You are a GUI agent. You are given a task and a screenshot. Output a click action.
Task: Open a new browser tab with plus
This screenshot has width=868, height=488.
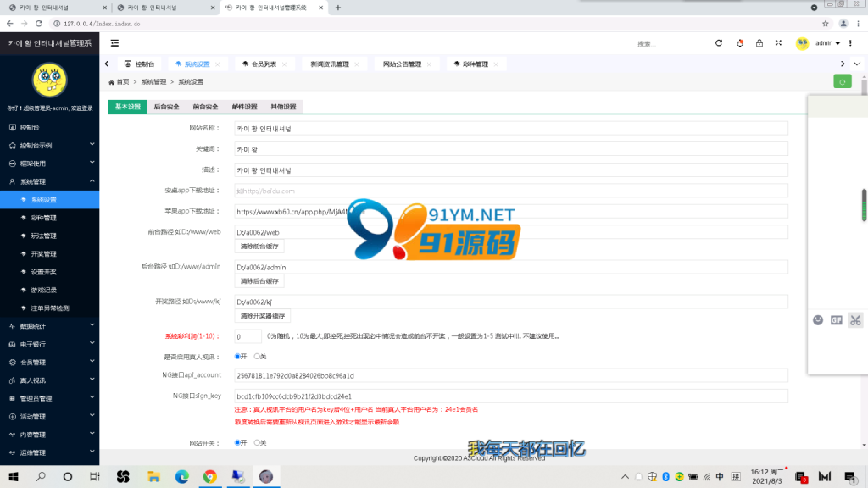click(x=338, y=8)
